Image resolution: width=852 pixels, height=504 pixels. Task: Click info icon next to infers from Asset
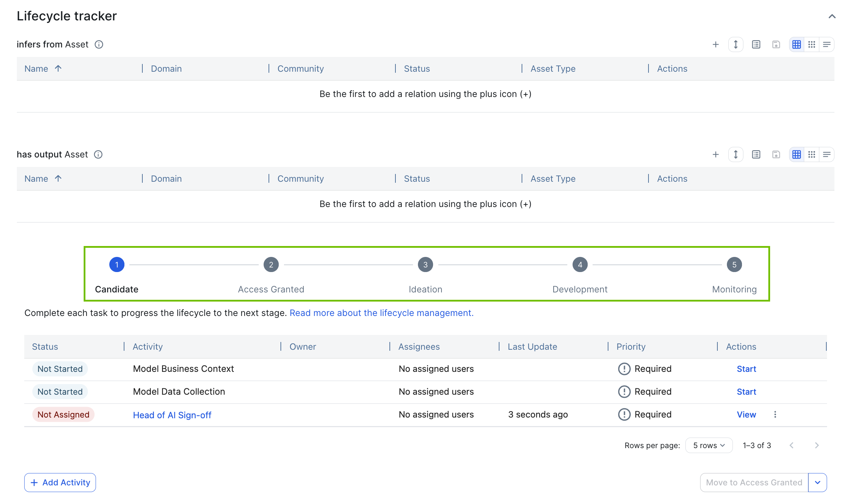pos(99,45)
